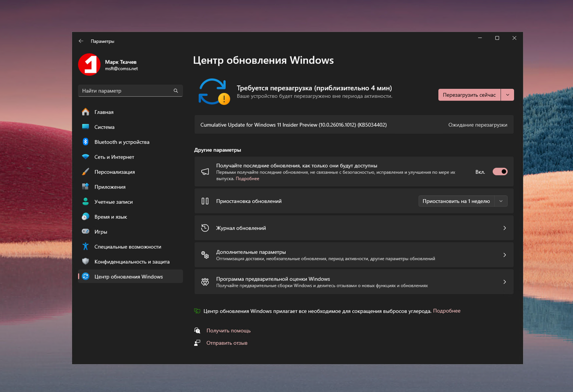Image resolution: width=573 pixels, height=392 pixels.
Task: Open Подробнее link under latest updates description
Action: (x=248, y=179)
